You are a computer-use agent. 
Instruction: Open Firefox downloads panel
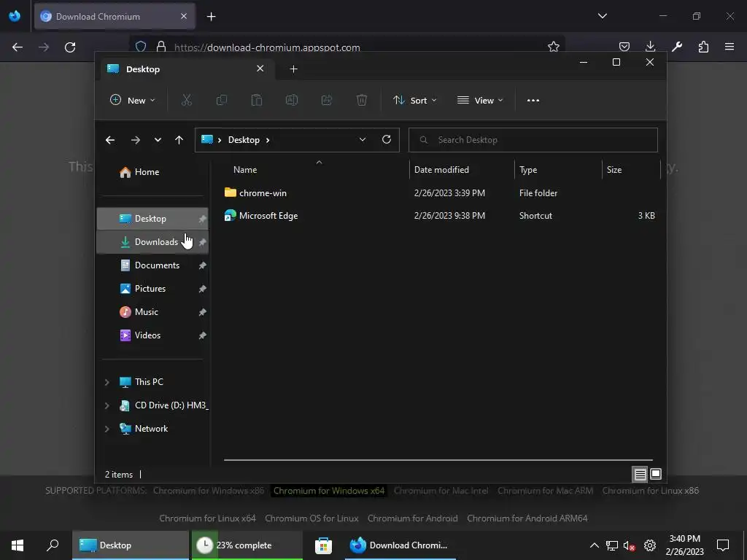pos(650,47)
